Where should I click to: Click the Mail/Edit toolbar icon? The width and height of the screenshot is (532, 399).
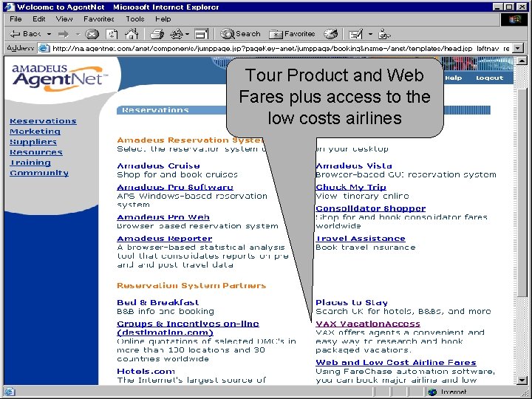point(356,34)
